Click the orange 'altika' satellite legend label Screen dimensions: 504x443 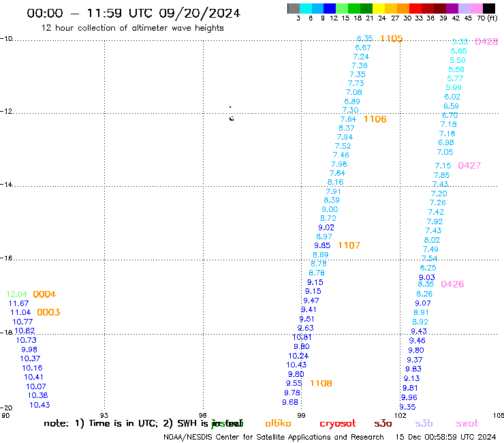278,423
